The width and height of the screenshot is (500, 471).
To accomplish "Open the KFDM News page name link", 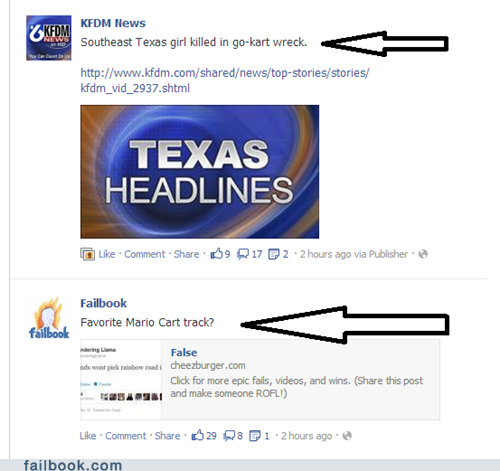I will [x=113, y=23].
